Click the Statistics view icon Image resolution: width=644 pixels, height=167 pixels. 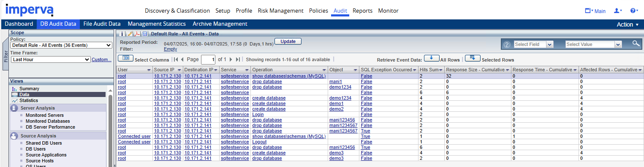coord(15,101)
